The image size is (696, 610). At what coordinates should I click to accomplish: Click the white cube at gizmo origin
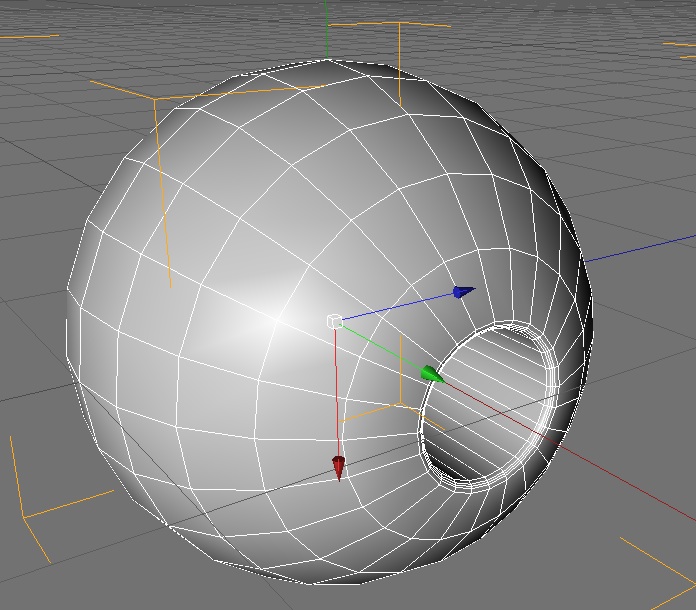pos(334,321)
